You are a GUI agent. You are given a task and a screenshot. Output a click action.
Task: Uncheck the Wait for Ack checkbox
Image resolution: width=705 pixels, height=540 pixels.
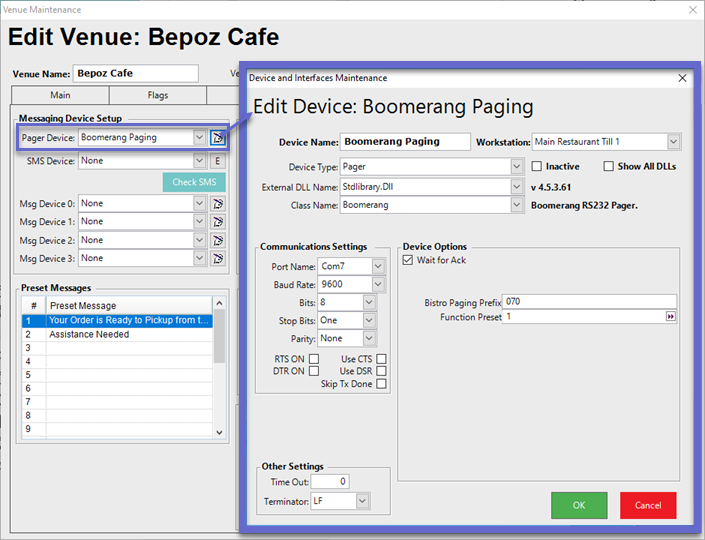tap(408, 261)
